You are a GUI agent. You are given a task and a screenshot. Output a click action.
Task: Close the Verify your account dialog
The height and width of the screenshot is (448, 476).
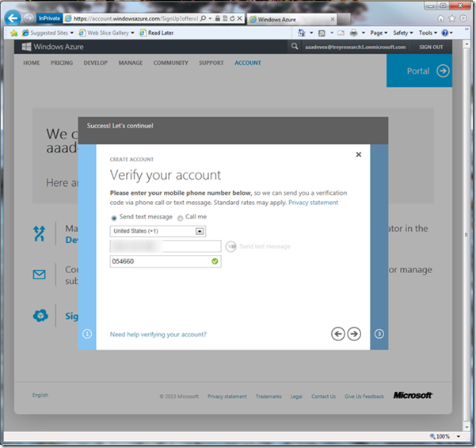pos(359,154)
